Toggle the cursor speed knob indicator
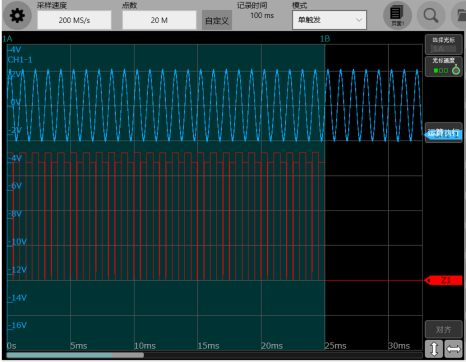The width and height of the screenshot is (466, 362). (456, 71)
